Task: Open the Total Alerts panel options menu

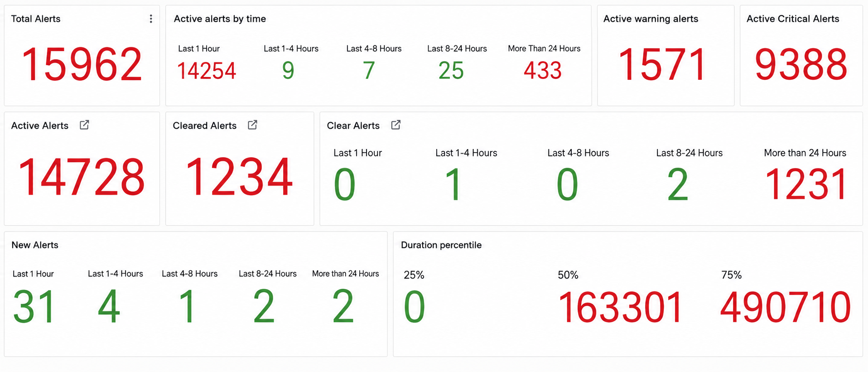Action: pyautogui.click(x=151, y=19)
